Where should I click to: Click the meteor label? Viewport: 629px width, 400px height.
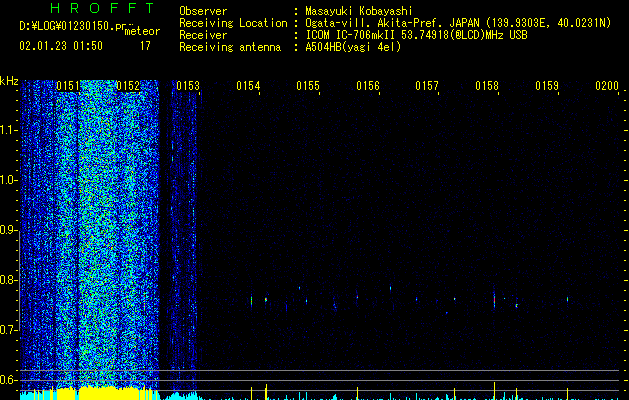[142, 31]
